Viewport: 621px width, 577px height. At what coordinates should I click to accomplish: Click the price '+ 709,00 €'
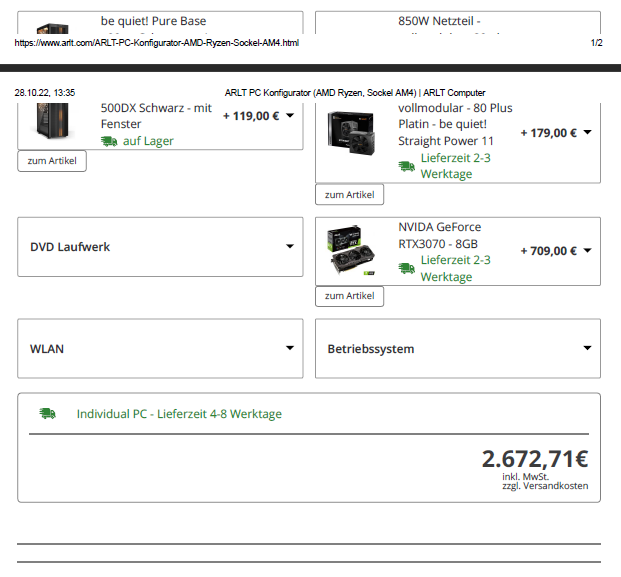[x=549, y=251]
